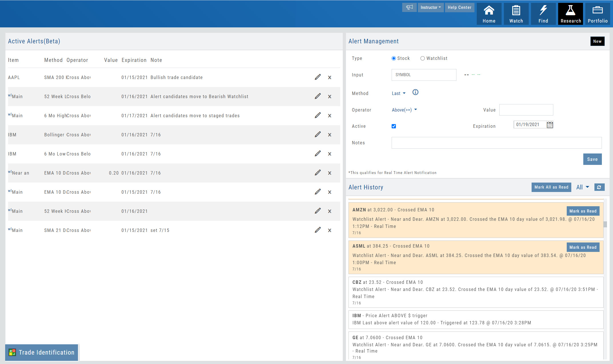The height and width of the screenshot is (364, 613).
Task: Open the expiration calendar picker
Action: coord(550,125)
